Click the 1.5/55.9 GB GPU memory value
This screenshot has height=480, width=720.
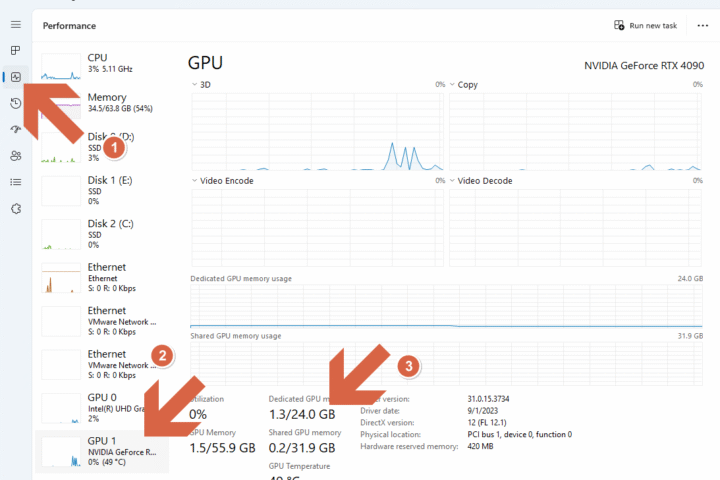coord(223,448)
